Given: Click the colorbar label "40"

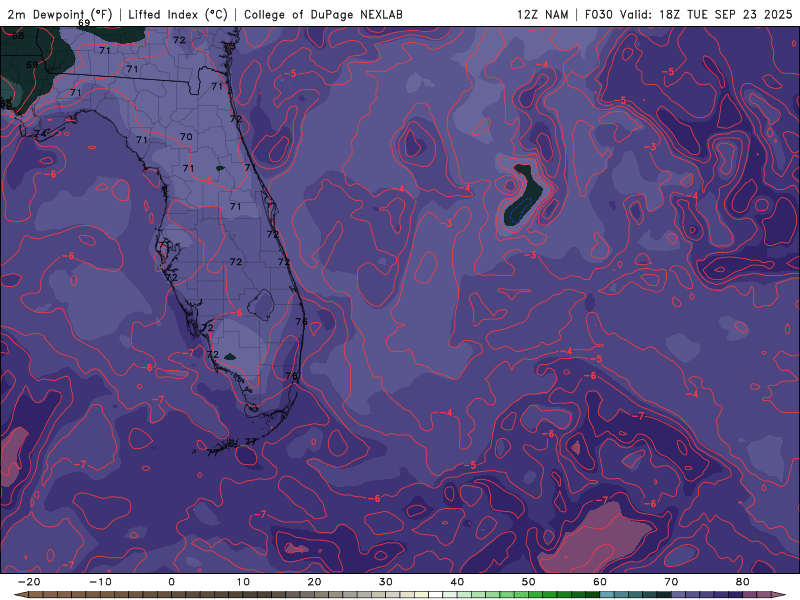Looking at the screenshot, I should tap(457, 582).
